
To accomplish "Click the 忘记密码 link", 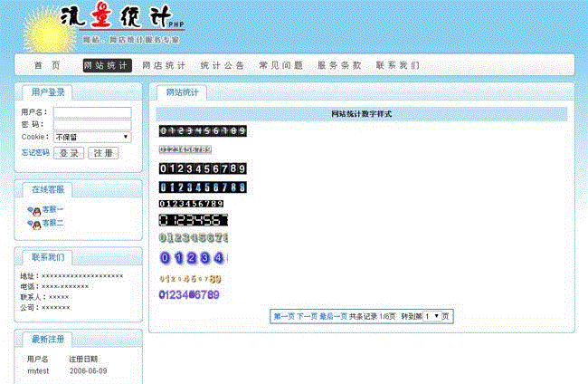I will click(x=35, y=153).
